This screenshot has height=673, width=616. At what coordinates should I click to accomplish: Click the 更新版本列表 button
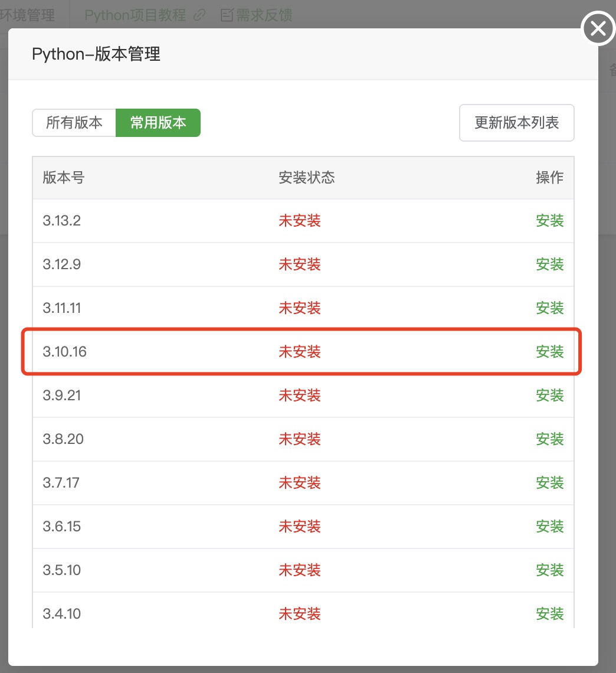(x=516, y=123)
